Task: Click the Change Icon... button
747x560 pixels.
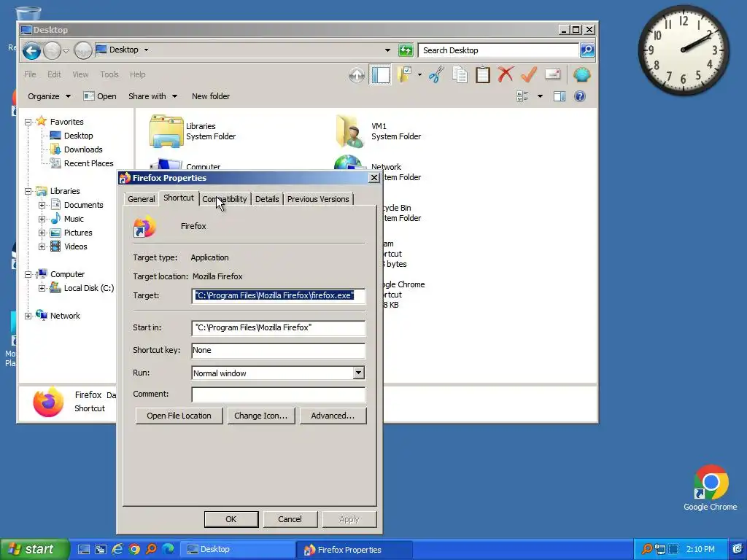Action: (x=261, y=416)
